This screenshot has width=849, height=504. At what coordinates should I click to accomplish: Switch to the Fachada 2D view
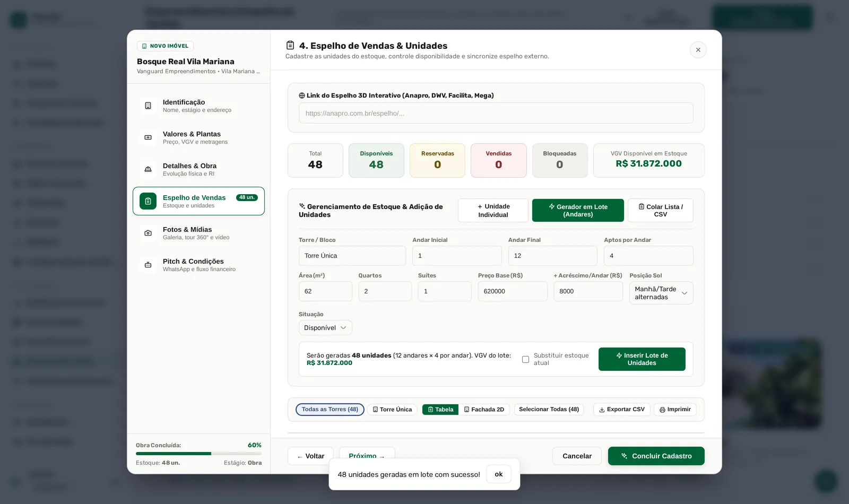coord(484,410)
